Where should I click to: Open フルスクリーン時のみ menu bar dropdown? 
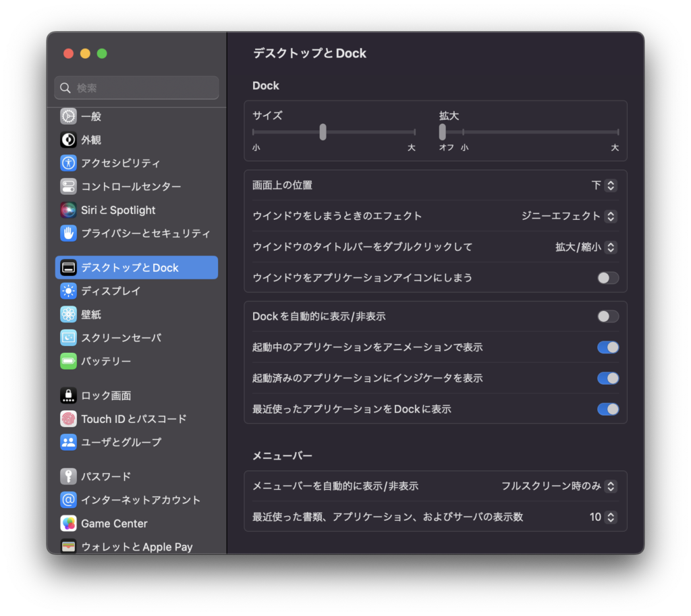559,486
